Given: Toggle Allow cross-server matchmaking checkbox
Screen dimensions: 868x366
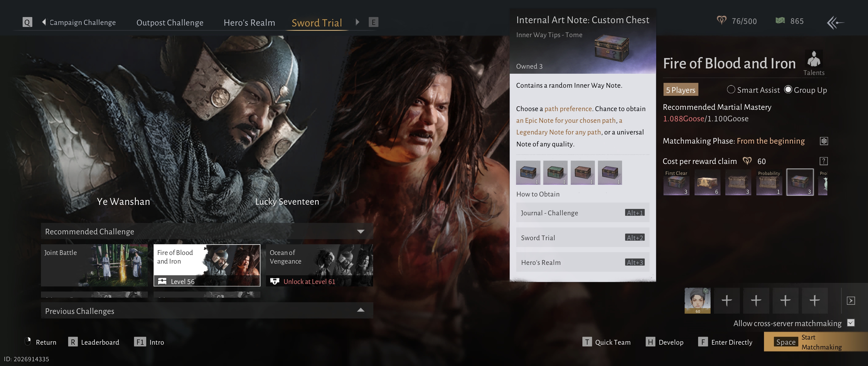Looking at the screenshot, I should (851, 323).
